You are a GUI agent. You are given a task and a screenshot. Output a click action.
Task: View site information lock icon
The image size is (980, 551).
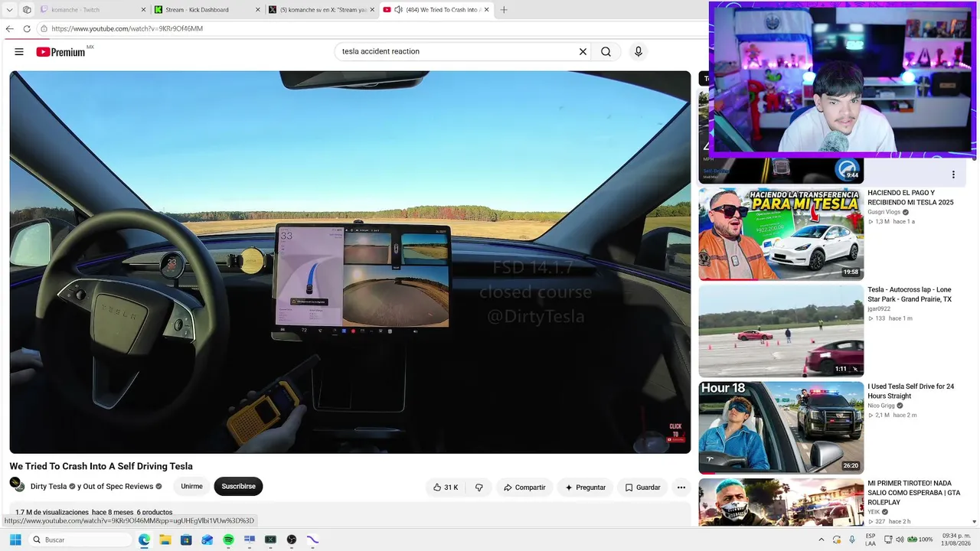coord(44,29)
